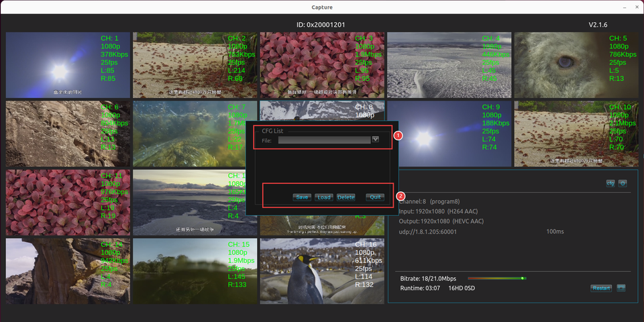Click the Delete config button

pyautogui.click(x=345, y=197)
